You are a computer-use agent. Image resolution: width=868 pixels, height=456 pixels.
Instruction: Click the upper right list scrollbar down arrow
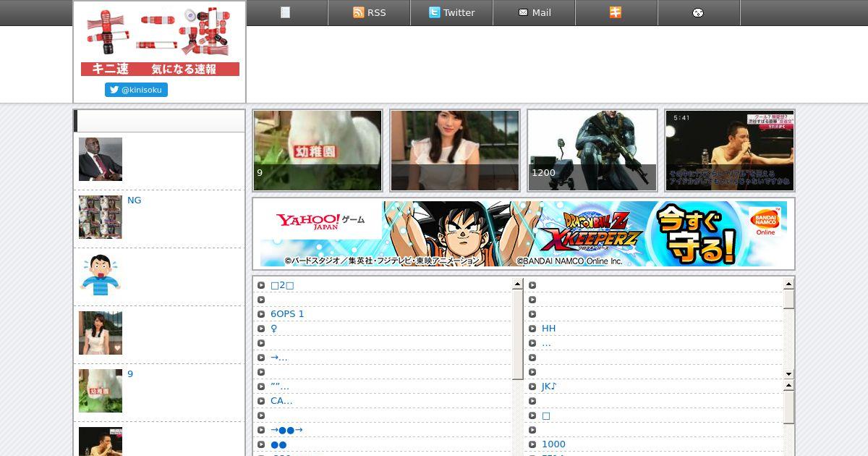pos(789,373)
